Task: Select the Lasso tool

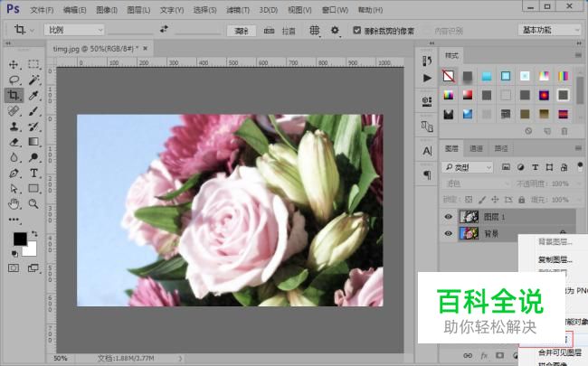Action: tap(14, 80)
